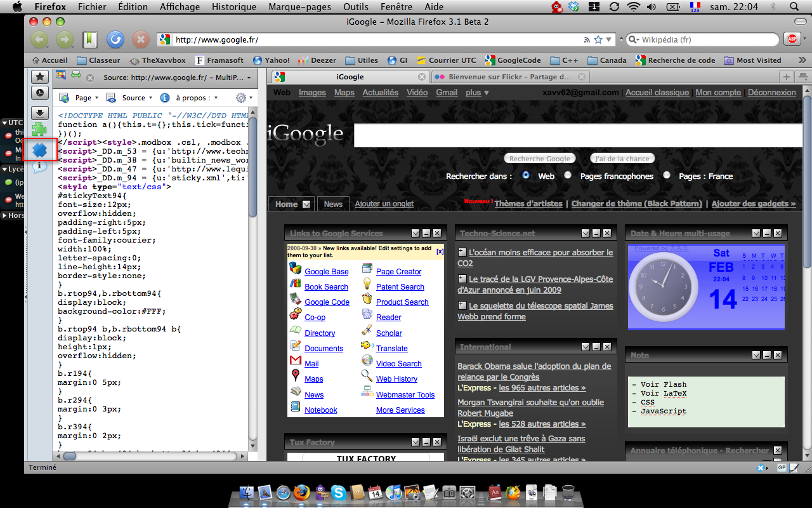Select the blue puzzle piece MultiPanel icon
812x508 pixels.
(x=40, y=150)
